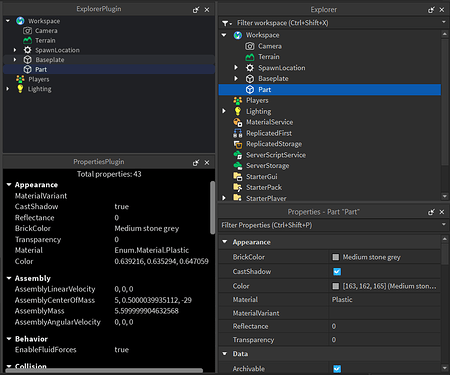Collapse Appearance section in PropertiesPlugin
The height and width of the screenshot is (375, 450).
(9, 185)
